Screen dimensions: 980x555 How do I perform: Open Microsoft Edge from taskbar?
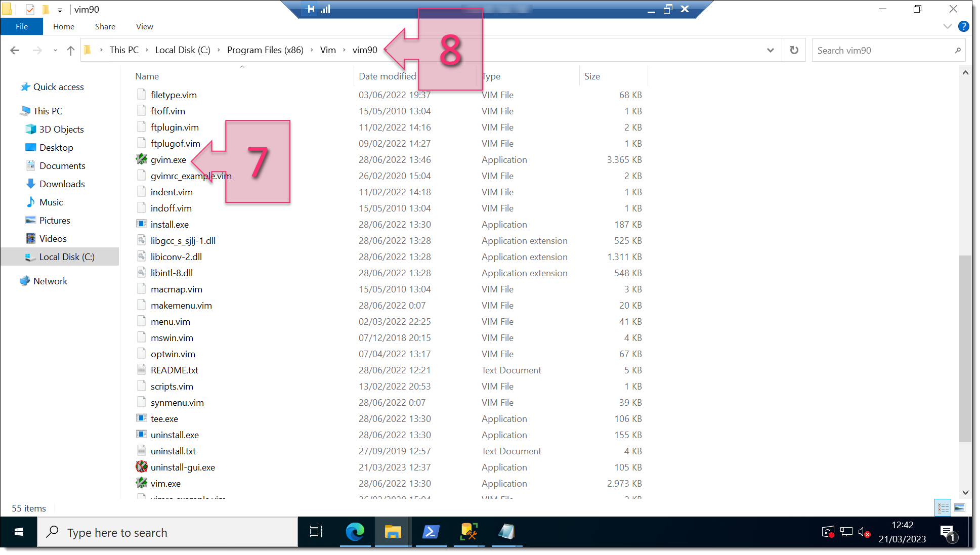point(355,532)
